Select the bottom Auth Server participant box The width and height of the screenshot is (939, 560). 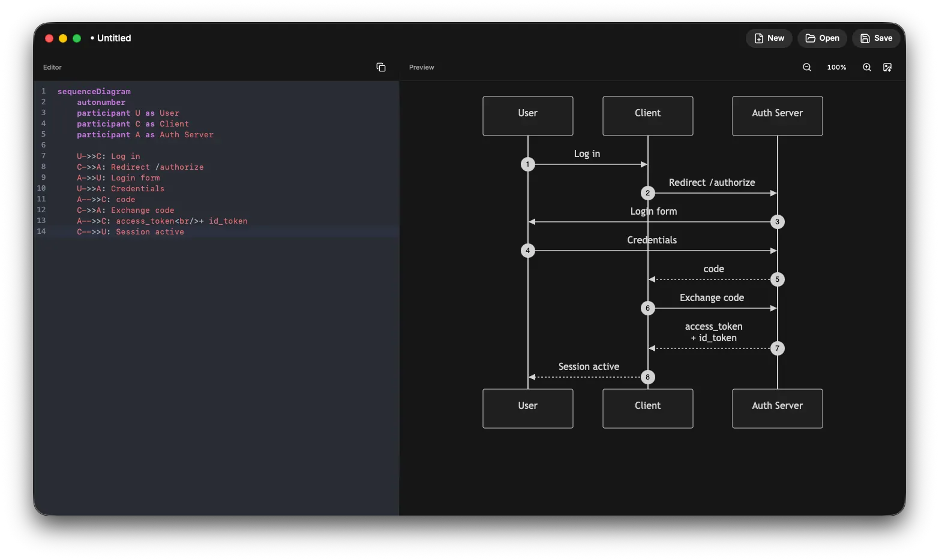(777, 408)
